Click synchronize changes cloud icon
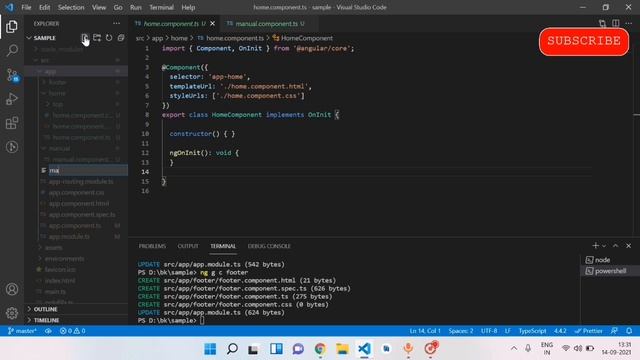Viewport: 640px width, 360px height. 48,331
